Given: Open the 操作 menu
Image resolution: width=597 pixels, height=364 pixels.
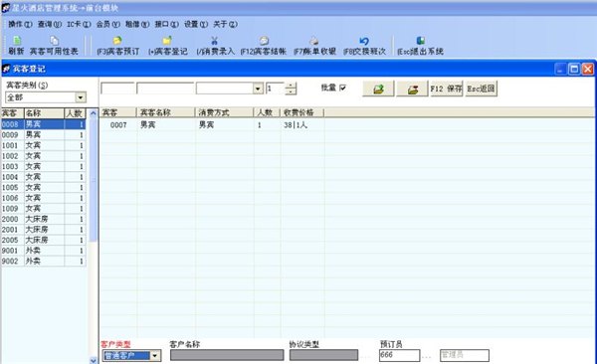Looking at the screenshot, I should (x=20, y=24).
